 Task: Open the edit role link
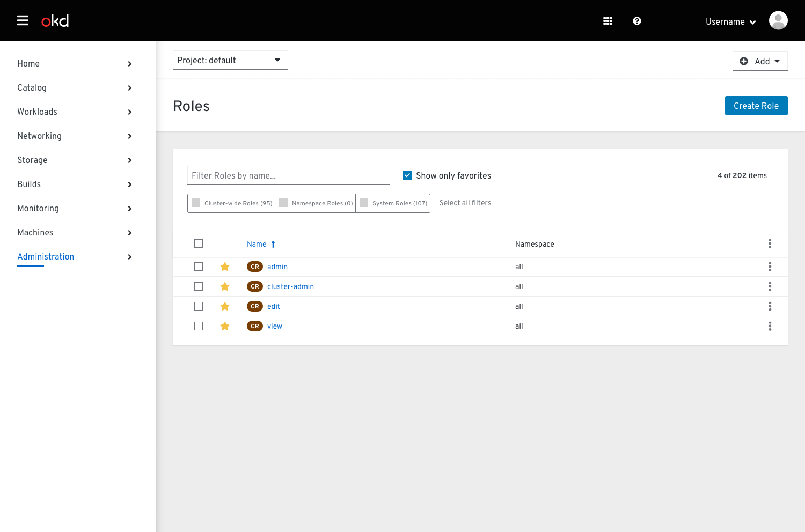coord(274,306)
